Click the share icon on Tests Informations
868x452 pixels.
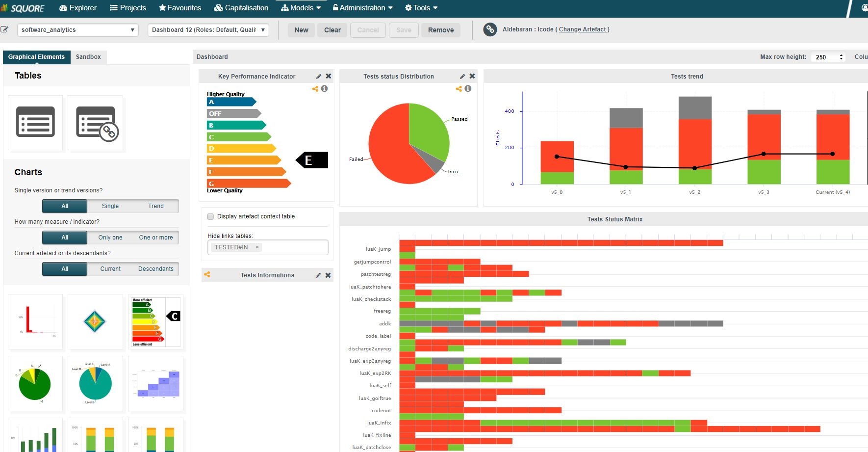click(x=207, y=275)
